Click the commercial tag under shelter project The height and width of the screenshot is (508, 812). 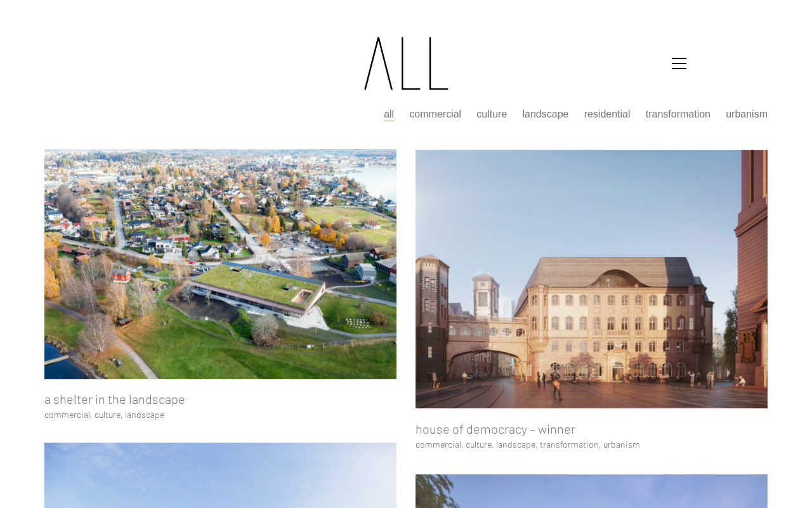pyautogui.click(x=67, y=415)
